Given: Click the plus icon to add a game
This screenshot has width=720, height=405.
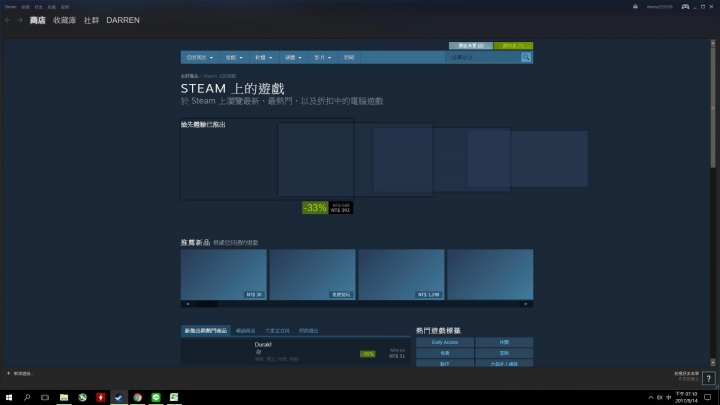Looking at the screenshot, I should (x=8, y=373).
